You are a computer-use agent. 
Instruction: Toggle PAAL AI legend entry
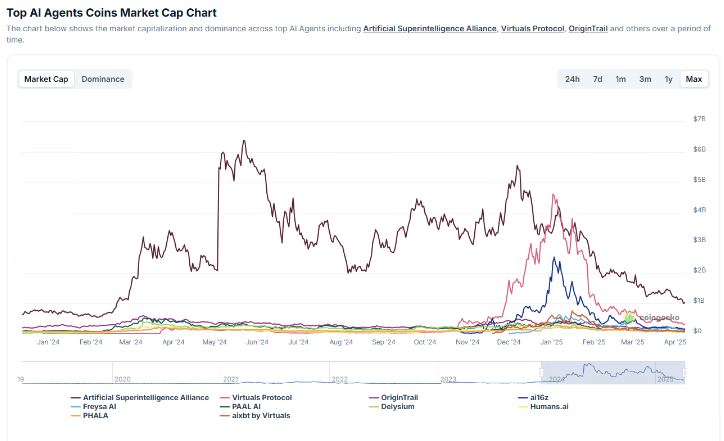[x=241, y=407]
